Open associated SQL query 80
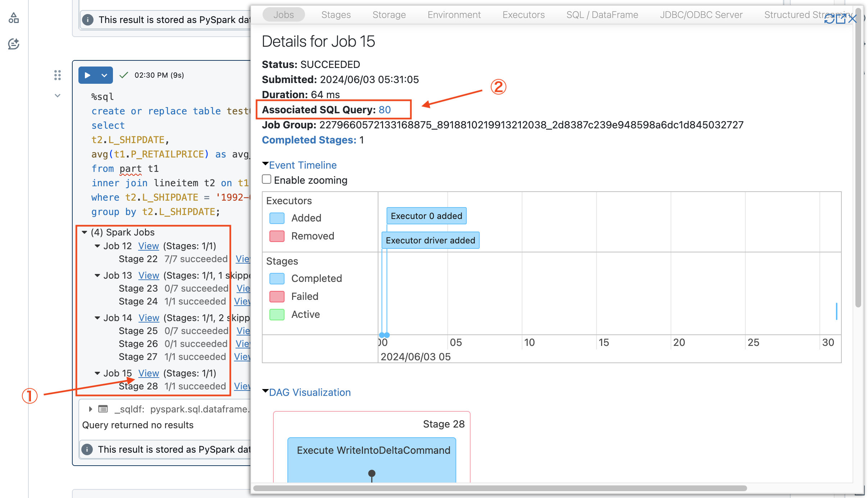868x498 pixels. point(385,110)
